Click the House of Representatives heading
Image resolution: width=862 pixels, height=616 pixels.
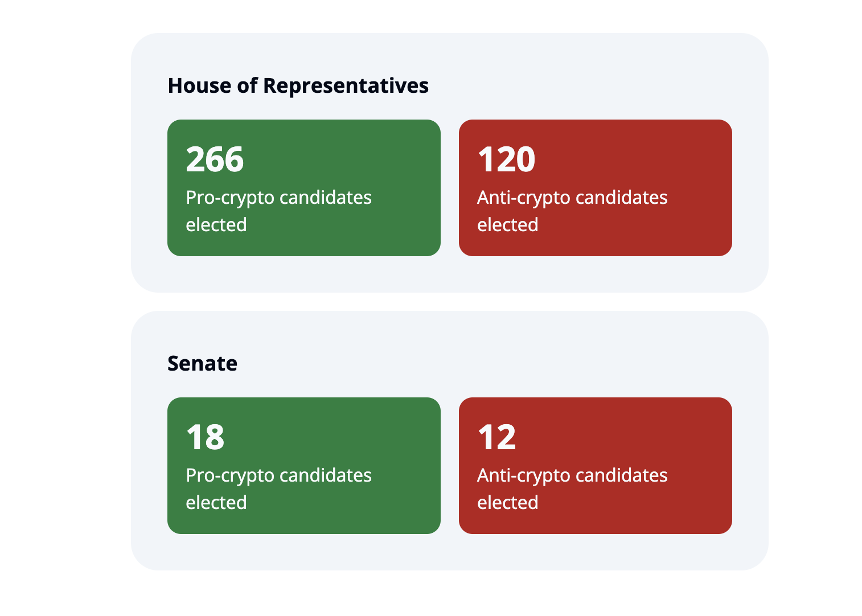tap(298, 86)
